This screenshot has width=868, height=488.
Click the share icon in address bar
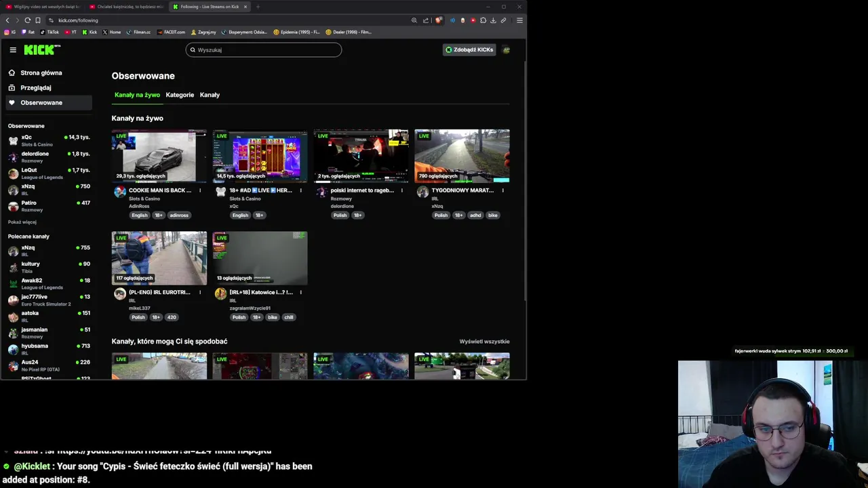coord(426,20)
